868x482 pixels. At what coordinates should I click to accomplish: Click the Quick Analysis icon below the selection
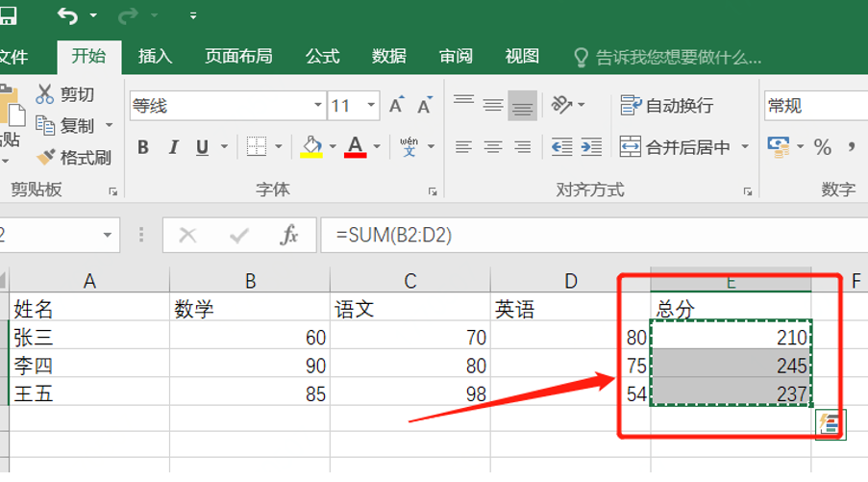(831, 424)
